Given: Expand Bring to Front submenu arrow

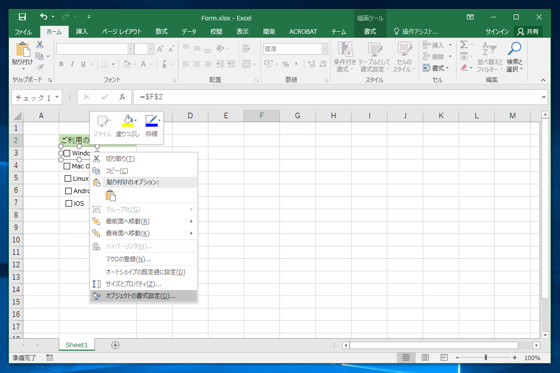Looking at the screenshot, I should tap(191, 221).
